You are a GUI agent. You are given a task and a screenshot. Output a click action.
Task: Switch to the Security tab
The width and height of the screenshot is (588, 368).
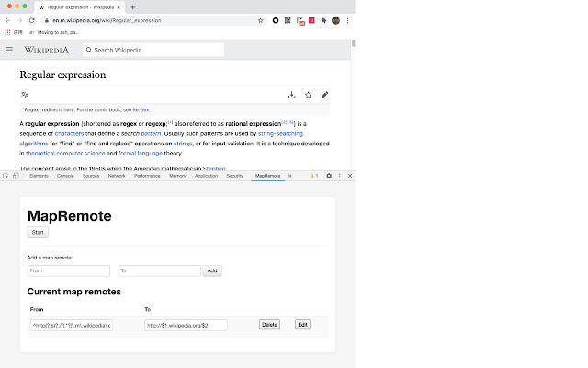(x=235, y=176)
